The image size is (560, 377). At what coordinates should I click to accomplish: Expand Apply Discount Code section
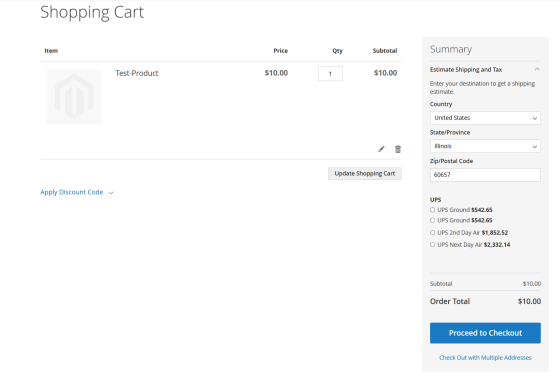77,192
